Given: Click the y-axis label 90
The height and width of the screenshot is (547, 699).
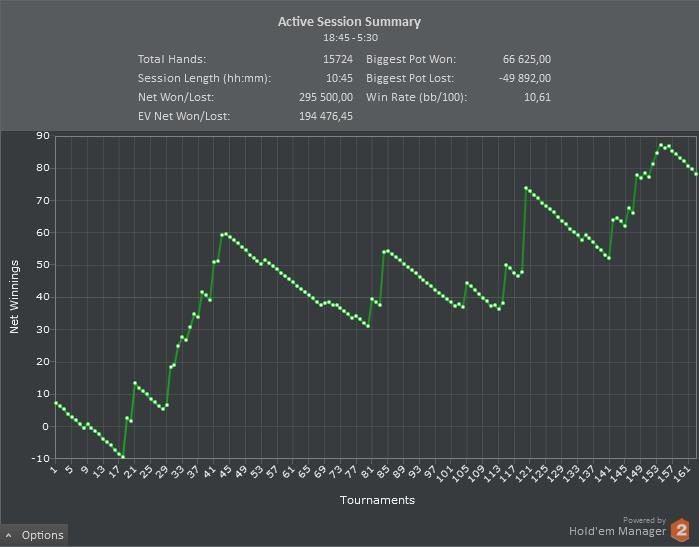Looking at the screenshot, I should pyautogui.click(x=43, y=136).
